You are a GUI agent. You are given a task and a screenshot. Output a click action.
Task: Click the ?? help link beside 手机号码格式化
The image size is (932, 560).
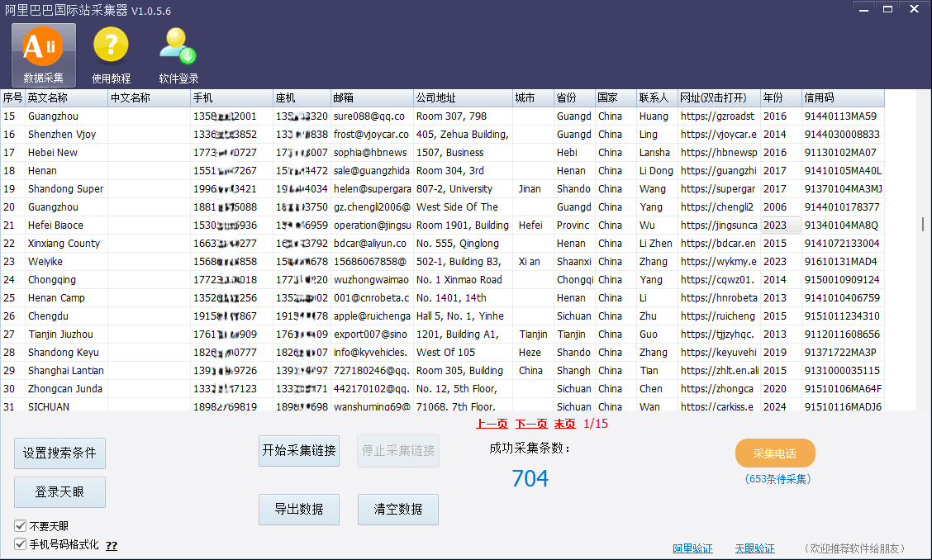click(x=112, y=545)
